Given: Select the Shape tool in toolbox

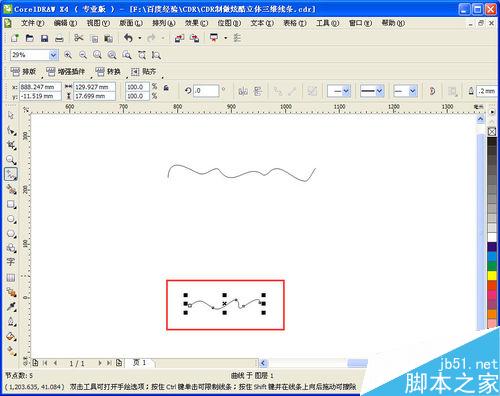Looking at the screenshot, I should (11, 130).
